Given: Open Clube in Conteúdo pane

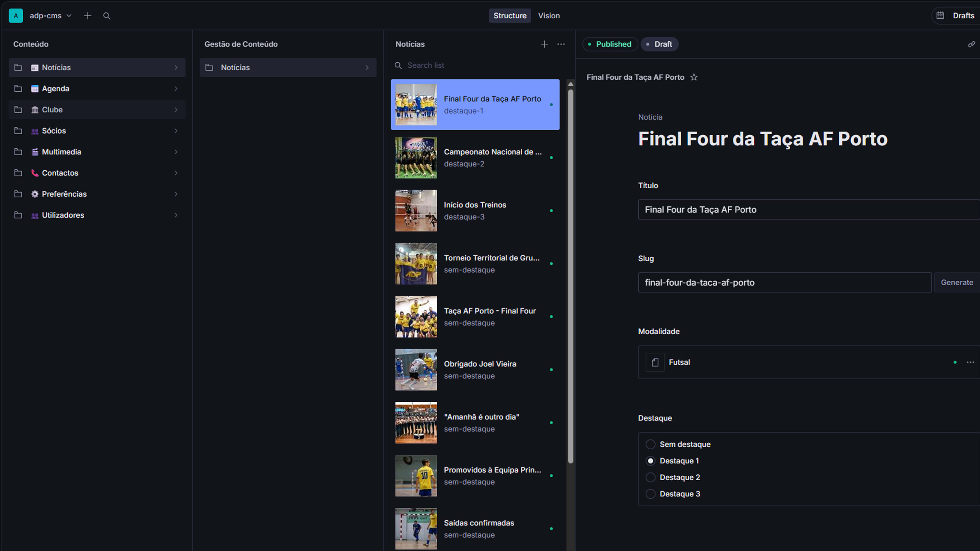Looking at the screenshot, I should (97, 110).
